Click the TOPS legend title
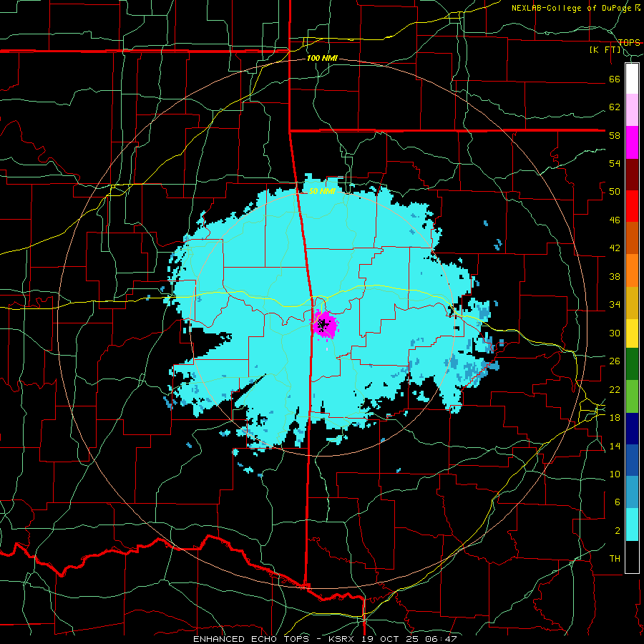Image resolution: width=644 pixels, height=644 pixels. pos(629,42)
